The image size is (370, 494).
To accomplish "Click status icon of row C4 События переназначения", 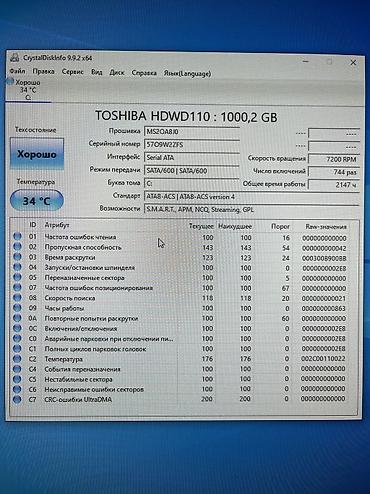I will 17,369.
